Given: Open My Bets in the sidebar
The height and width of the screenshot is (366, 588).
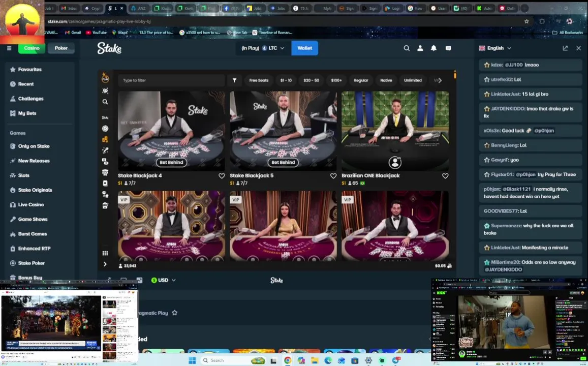Looking at the screenshot, I should [x=39, y=113].
